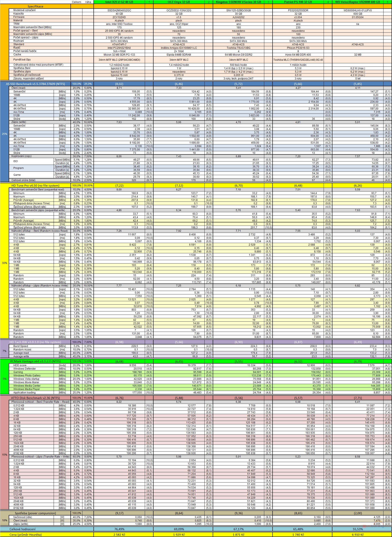This screenshot has width=392, height=537.
Task: Click the Specifikace section header
Action: coord(35,6)
